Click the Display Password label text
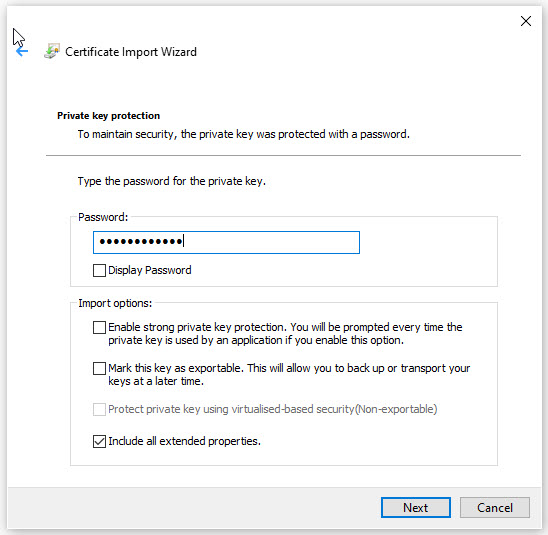The height and width of the screenshot is (535, 548). [x=150, y=270]
